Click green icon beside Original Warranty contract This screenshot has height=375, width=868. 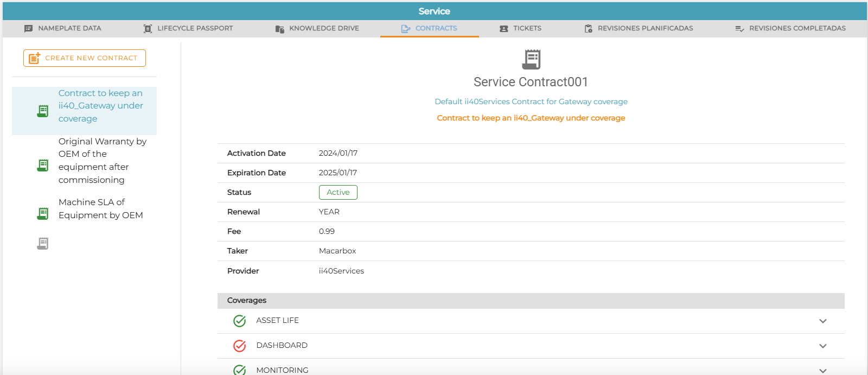click(43, 165)
